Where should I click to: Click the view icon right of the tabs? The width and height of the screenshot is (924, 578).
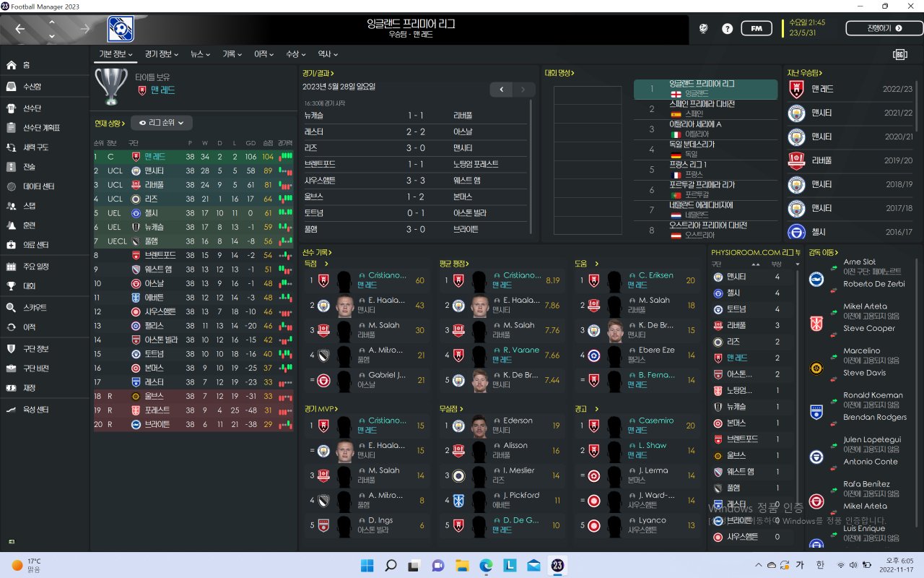point(899,54)
